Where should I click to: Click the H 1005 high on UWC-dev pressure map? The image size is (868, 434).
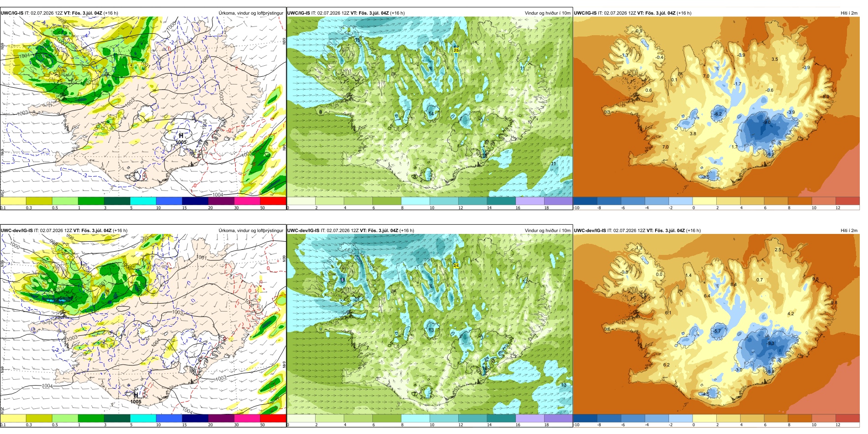coord(136,398)
